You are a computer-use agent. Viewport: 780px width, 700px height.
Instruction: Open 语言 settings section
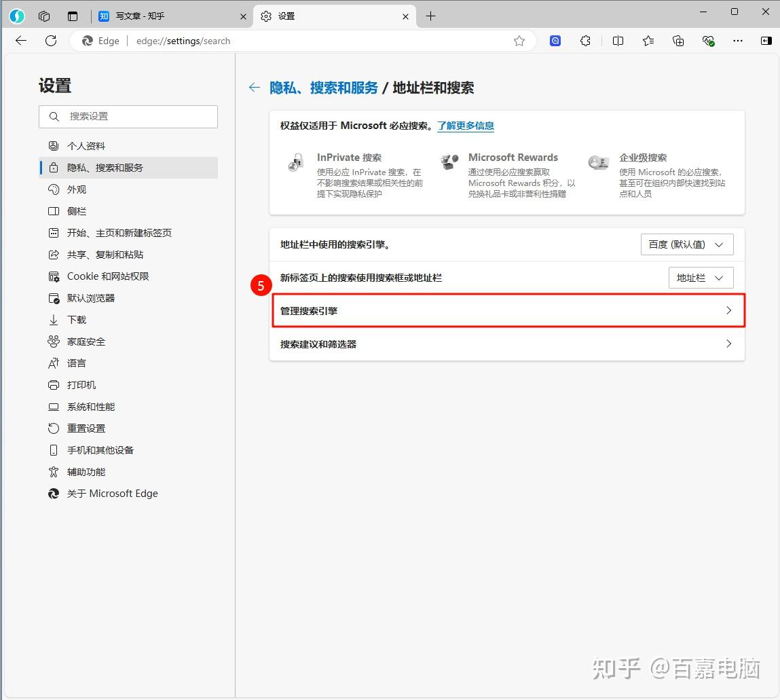click(128, 363)
